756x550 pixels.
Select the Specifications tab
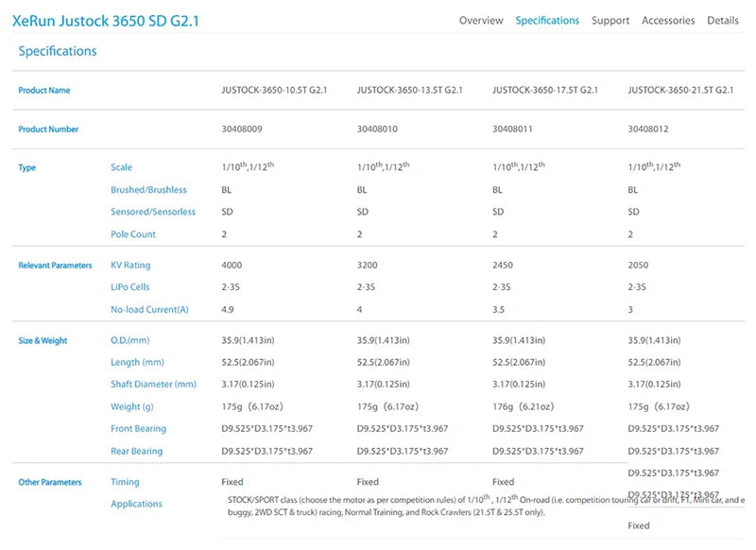(547, 21)
